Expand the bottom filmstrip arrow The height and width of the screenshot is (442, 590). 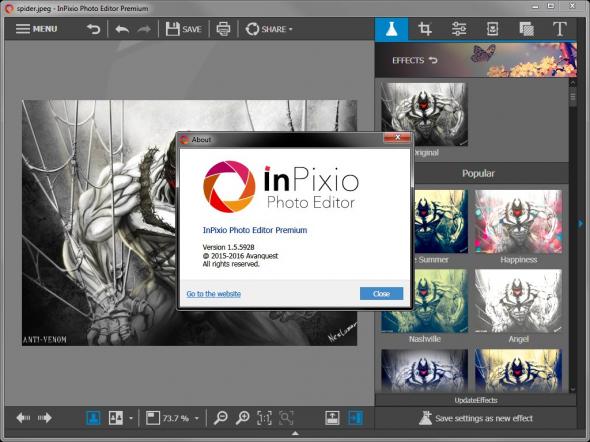pos(295,433)
